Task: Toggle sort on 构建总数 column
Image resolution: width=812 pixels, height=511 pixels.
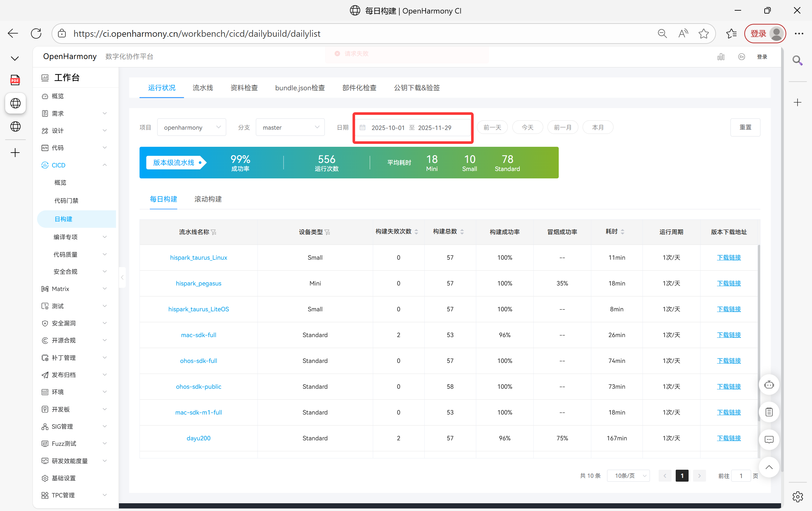Action: [x=462, y=232]
